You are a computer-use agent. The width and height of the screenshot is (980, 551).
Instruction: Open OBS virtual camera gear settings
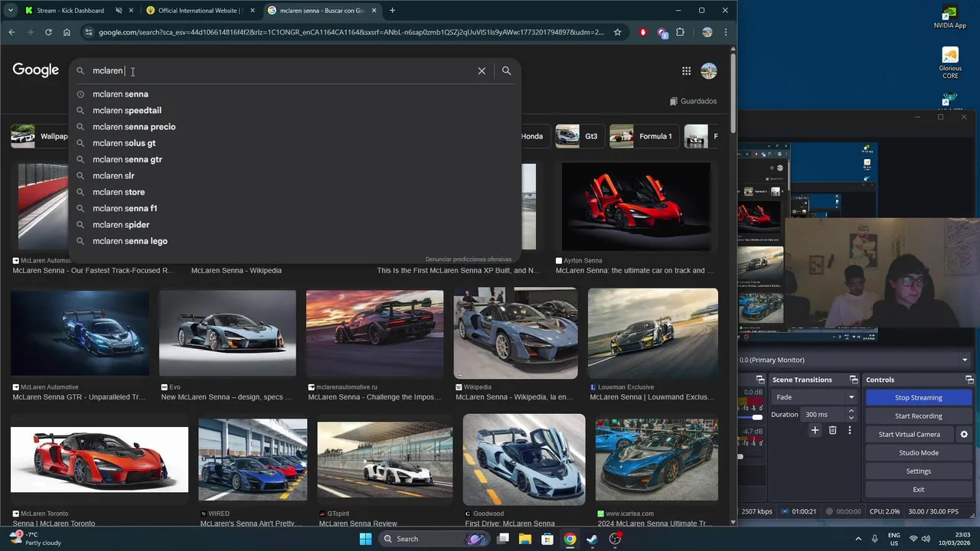964,435
